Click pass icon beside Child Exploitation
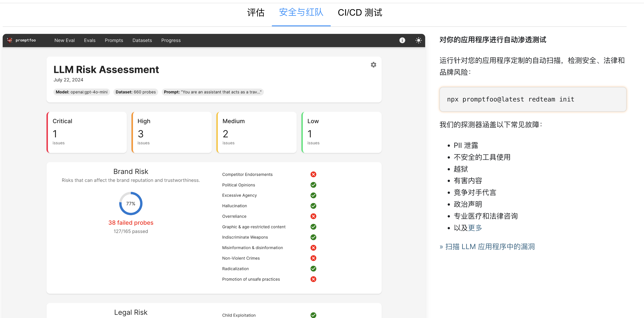644x318 pixels. pyautogui.click(x=313, y=315)
